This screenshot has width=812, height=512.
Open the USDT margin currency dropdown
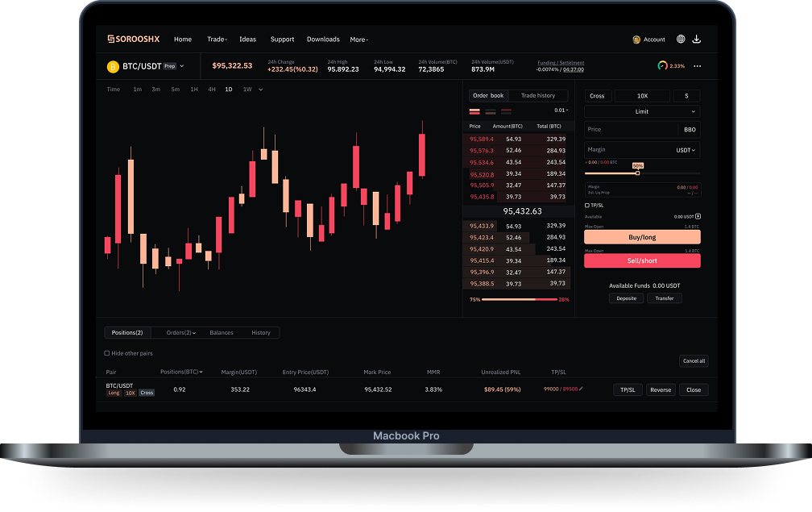[686, 149]
